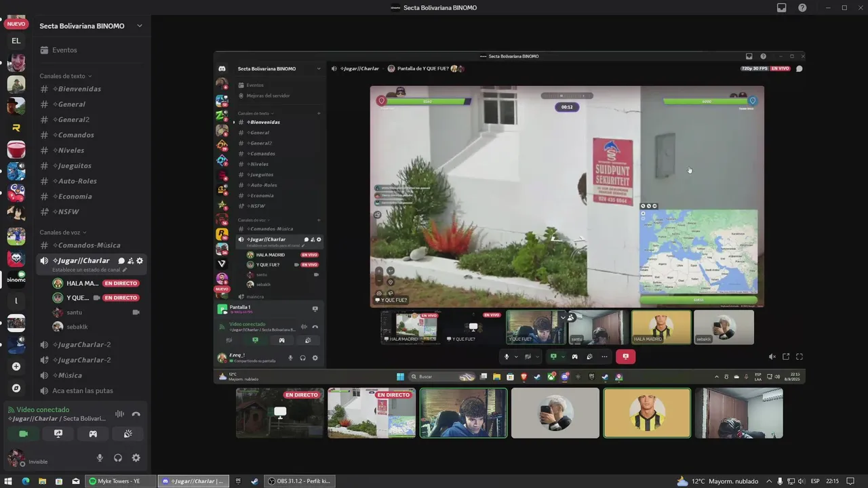Click EN DIRECTO badge next to HALA MA...
The height and width of the screenshot is (488, 868).
click(x=121, y=283)
